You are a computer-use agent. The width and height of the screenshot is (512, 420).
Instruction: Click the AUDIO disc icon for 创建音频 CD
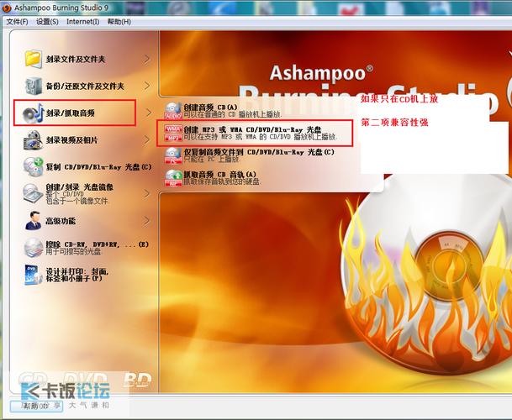(173, 111)
